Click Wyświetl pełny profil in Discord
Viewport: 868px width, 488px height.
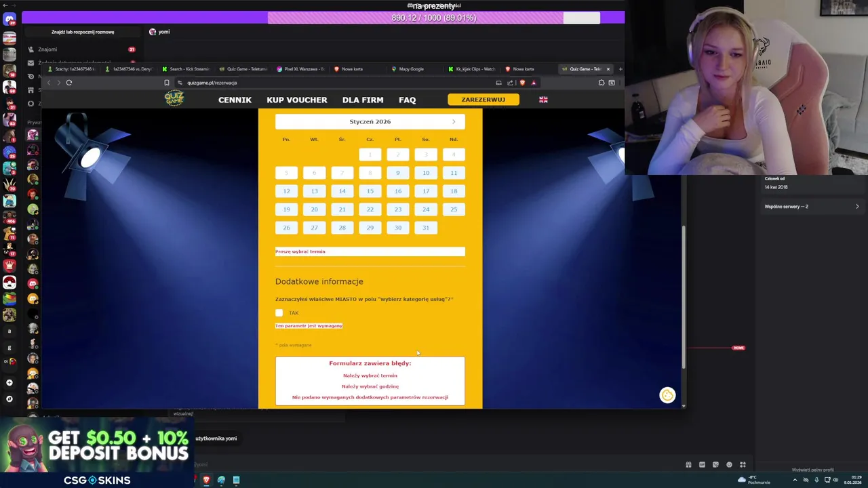[x=812, y=470]
